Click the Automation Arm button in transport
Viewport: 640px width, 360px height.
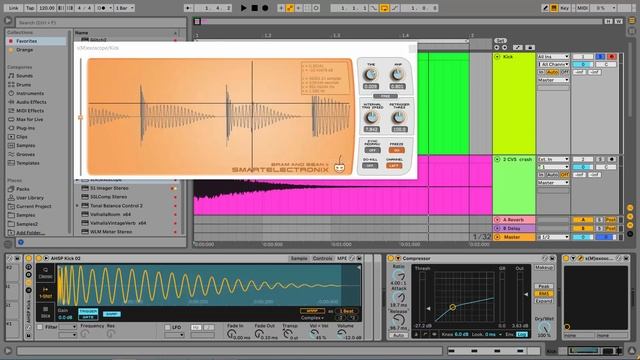click(290, 8)
